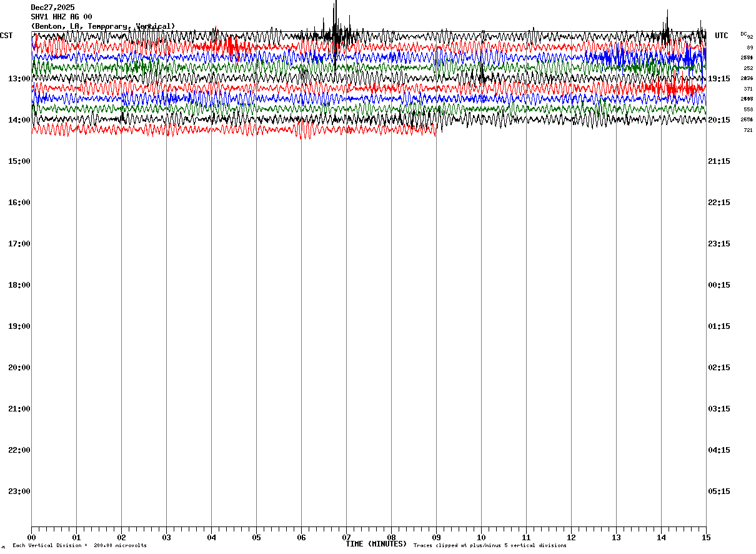Click minute tick label 01 on time axis
Image resolution: width=756 pixels, height=554 pixels.
click(x=76, y=538)
